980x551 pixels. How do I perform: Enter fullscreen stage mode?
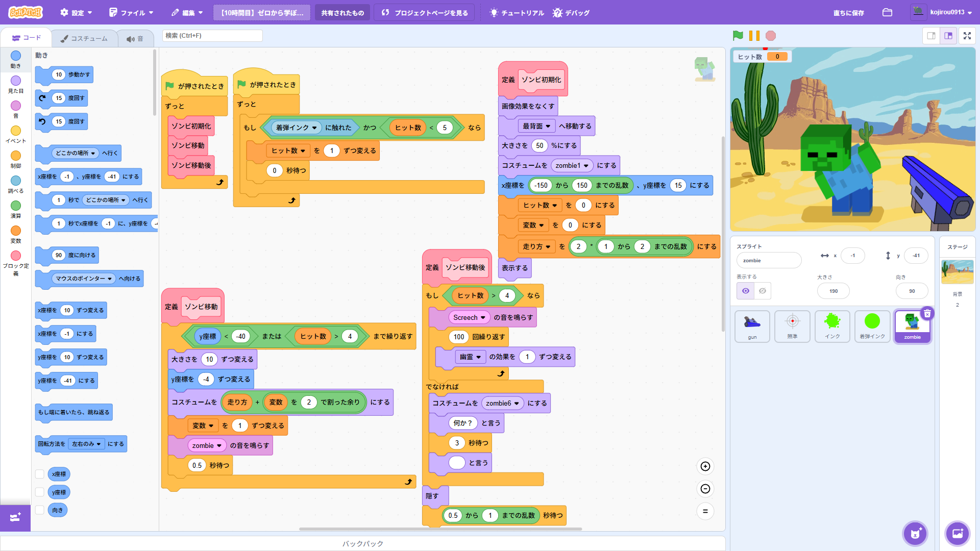967,36
